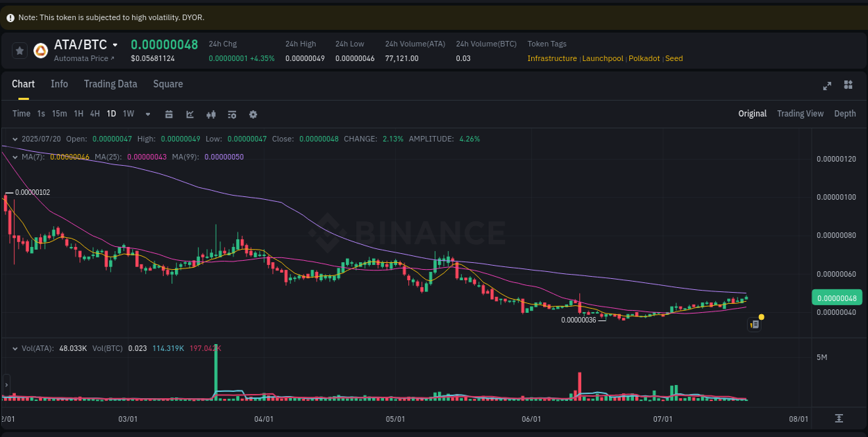Select the 1W chart interval
868x437 pixels.
point(128,113)
